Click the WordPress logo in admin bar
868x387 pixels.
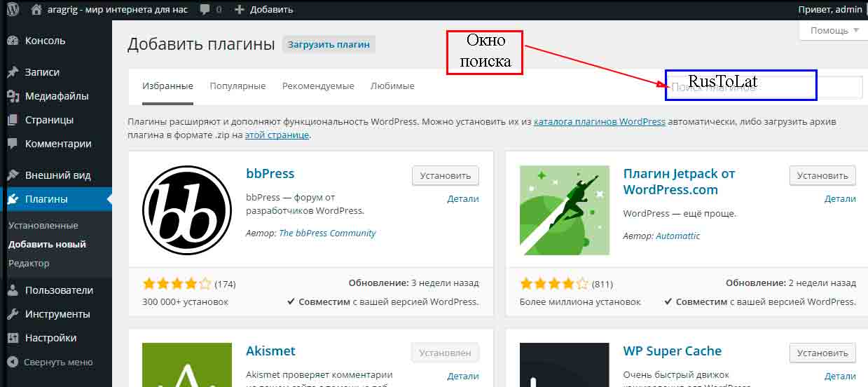coord(13,10)
